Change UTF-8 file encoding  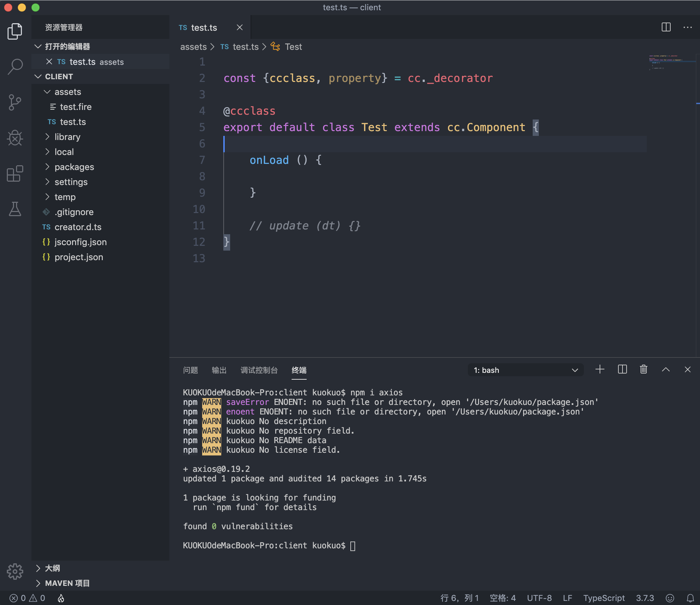(540, 598)
